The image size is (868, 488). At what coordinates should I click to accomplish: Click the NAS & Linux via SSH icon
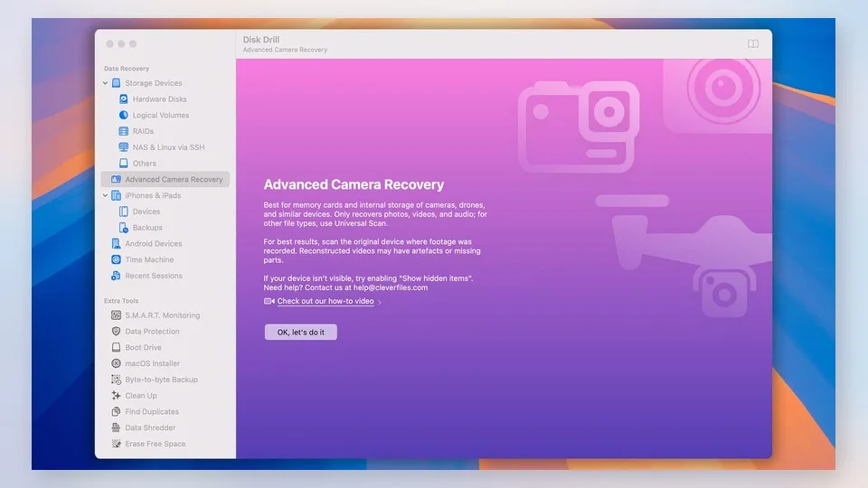pos(124,147)
